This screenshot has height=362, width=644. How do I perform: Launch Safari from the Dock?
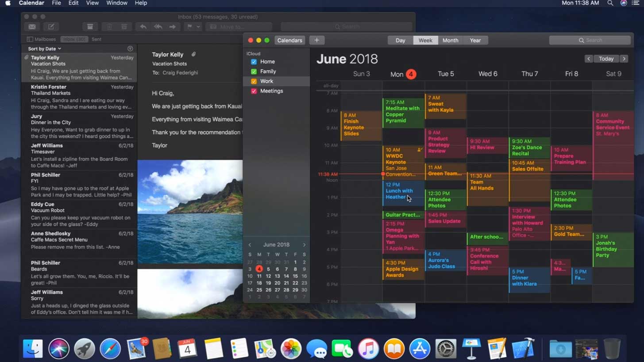click(110, 348)
